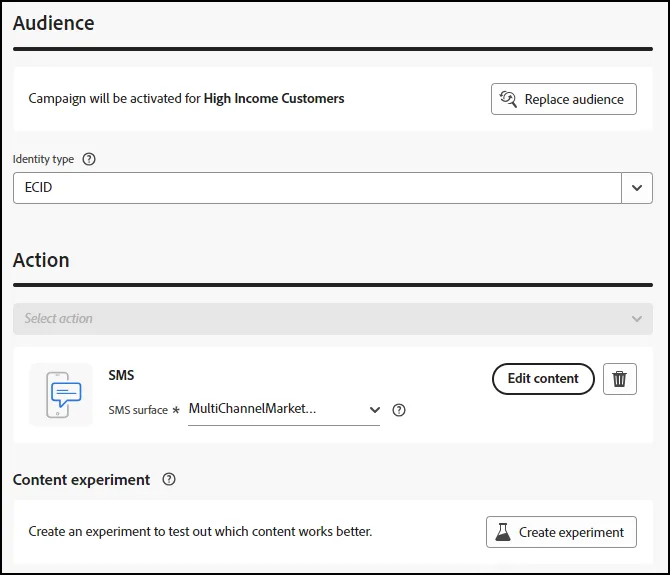Viewport: 670px width, 575px height.
Task: Click the Audience section heading
Action: [53, 23]
